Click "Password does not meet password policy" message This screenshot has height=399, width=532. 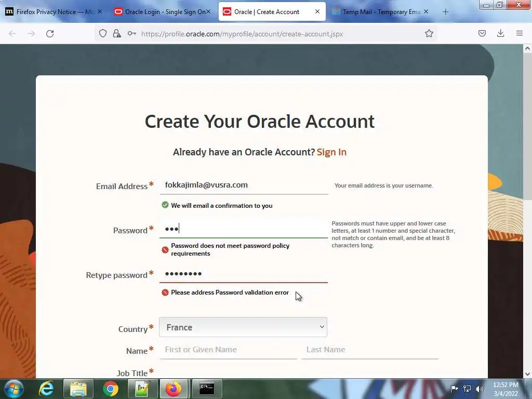[x=230, y=249]
